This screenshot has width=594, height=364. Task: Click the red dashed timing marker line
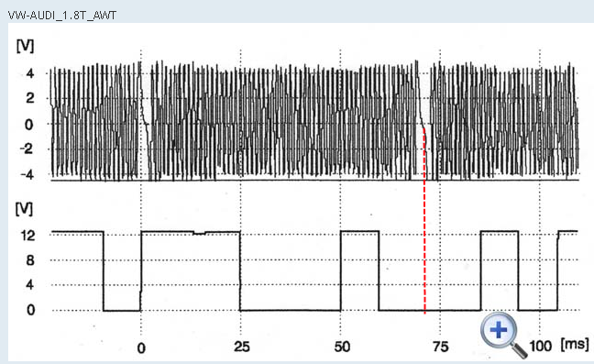(424, 220)
